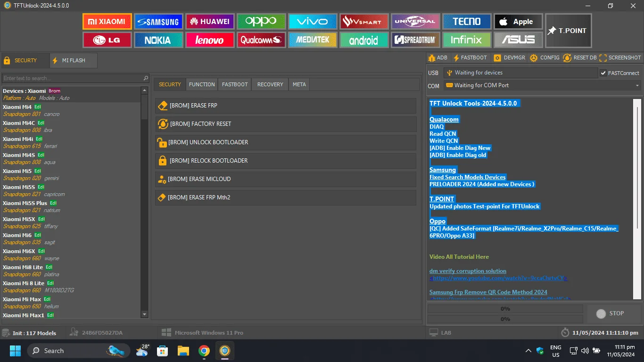
Task: Click device list scrollbar down arrow
Action: point(145,314)
